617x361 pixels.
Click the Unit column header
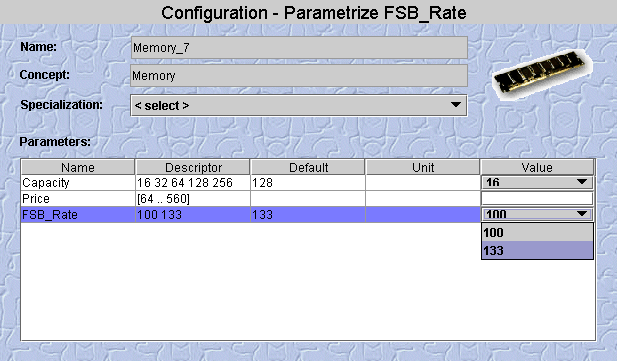[x=423, y=167]
